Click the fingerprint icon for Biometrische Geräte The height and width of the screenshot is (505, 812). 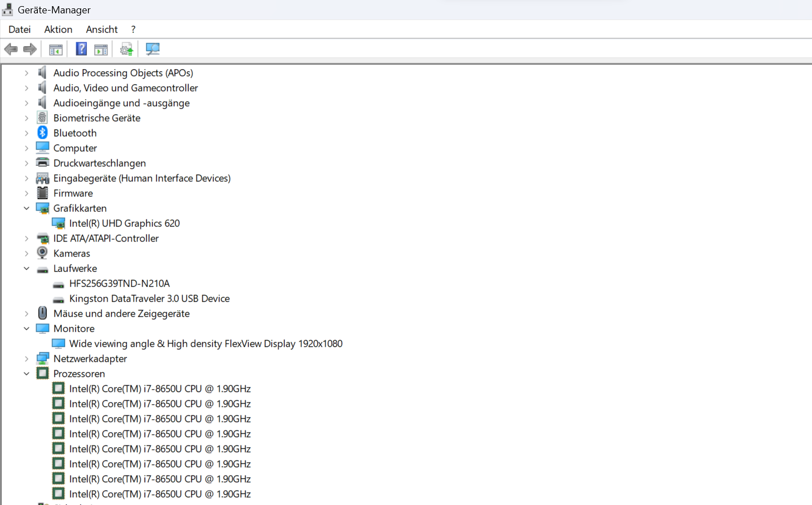pyautogui.click(x=42, y=118)
